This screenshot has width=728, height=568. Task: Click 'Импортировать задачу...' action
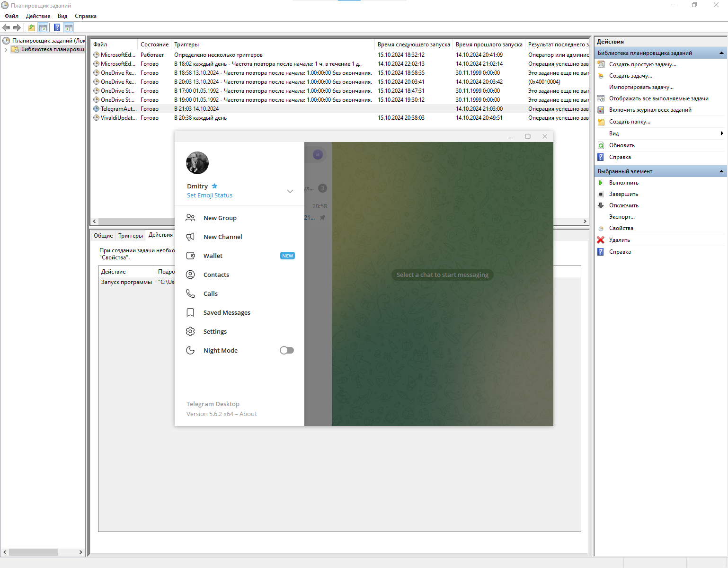[641, 87]
